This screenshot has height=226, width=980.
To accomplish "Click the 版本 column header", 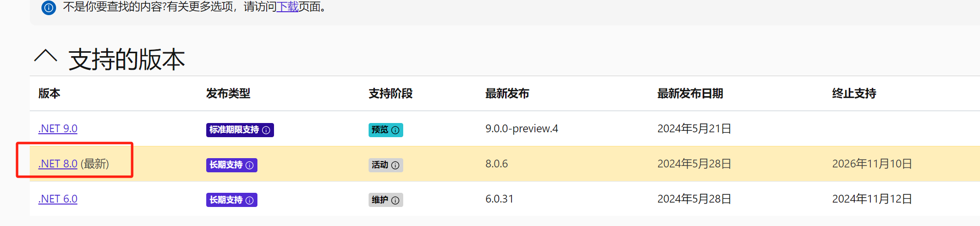I will click(x=49, y=94).
